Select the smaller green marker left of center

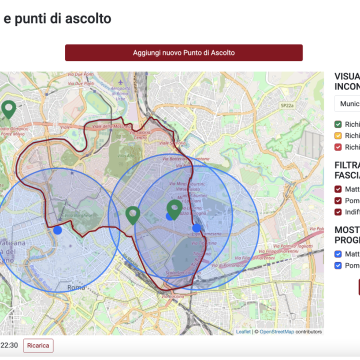[133, 214]
